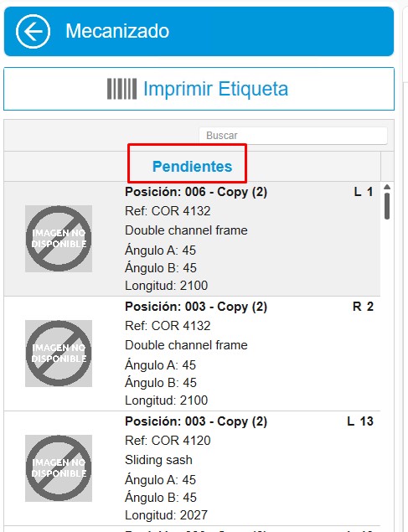This screenshot has width=408, height=532.
Task: Click the L 13 label of third item
Action: click(x=360, y=421)
